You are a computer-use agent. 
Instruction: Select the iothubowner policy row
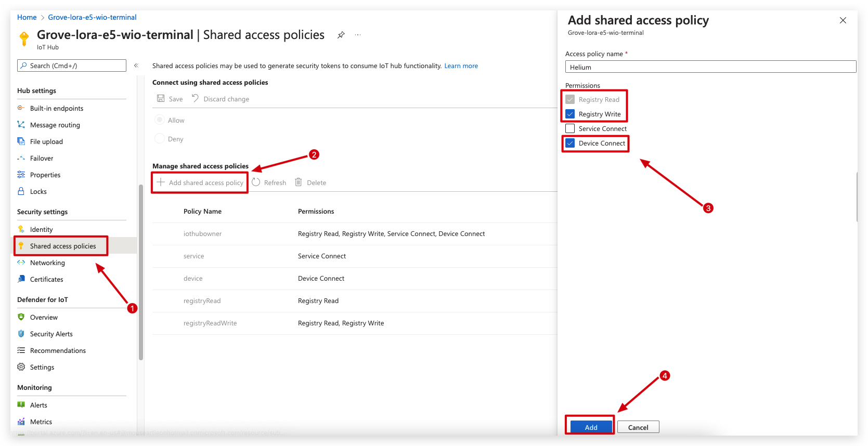tap(355, 234)
